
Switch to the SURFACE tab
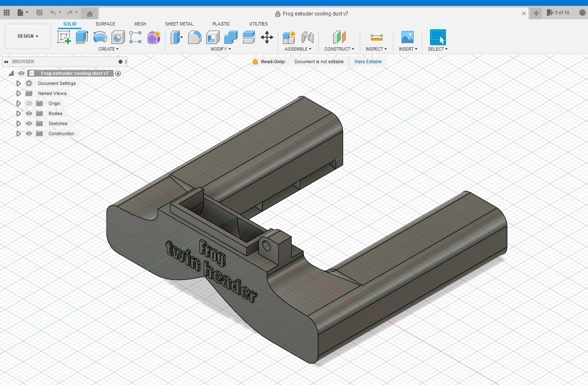[x=105, y=24]
